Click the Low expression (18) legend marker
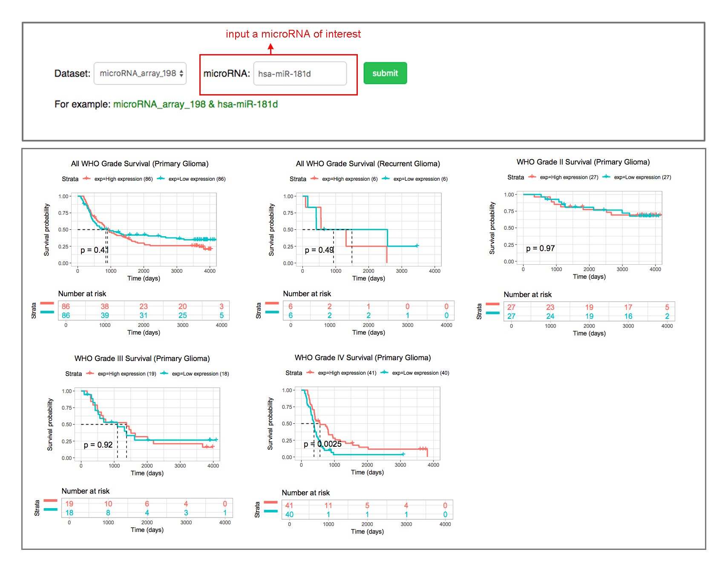The image size is (728, 584). (164, 373)
